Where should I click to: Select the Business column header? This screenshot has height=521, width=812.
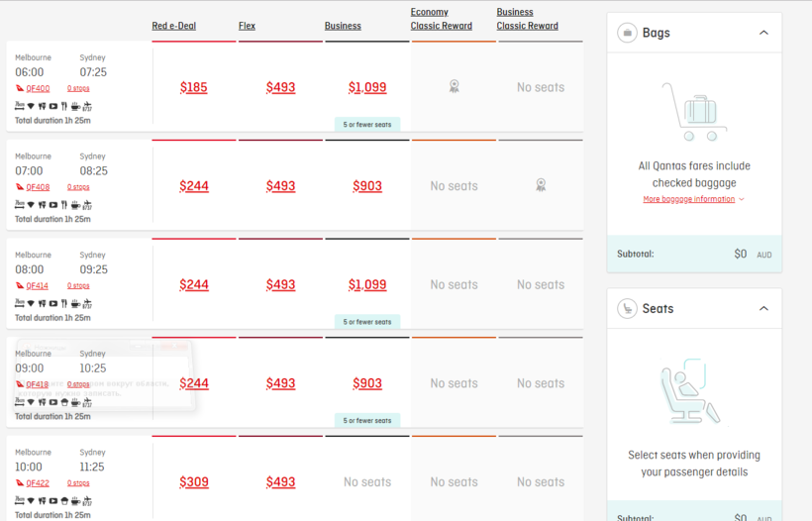[343, 26]
